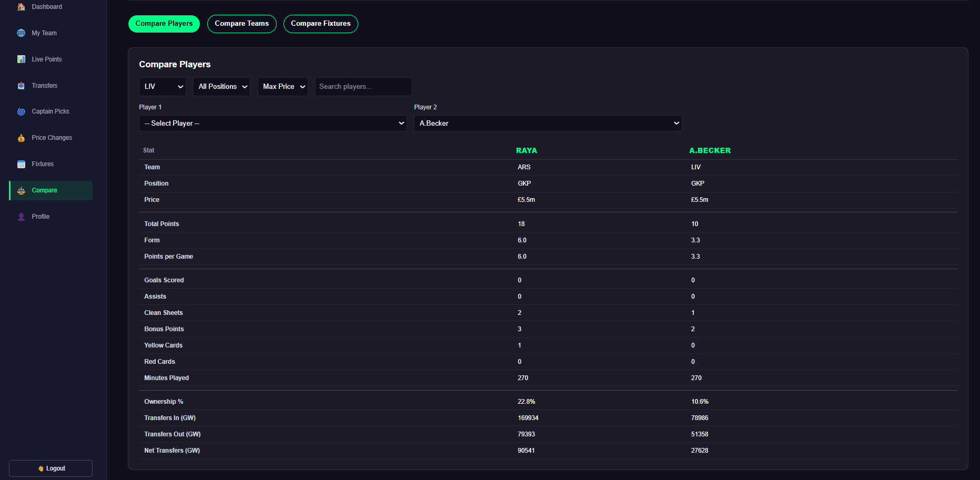The height and width of the screenshot is (480, 980).
Task: Click the Compare scales icon
Action: point(21,190)
